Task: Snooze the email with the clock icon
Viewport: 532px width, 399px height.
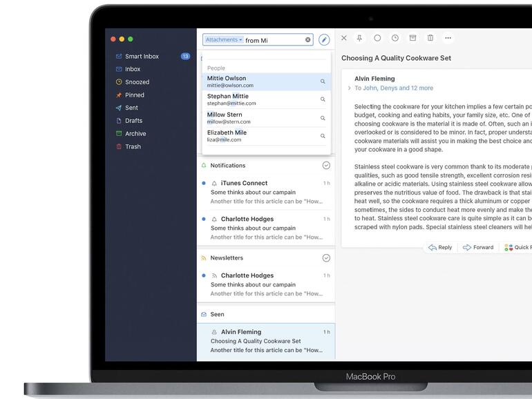Action: pos(395,38)
